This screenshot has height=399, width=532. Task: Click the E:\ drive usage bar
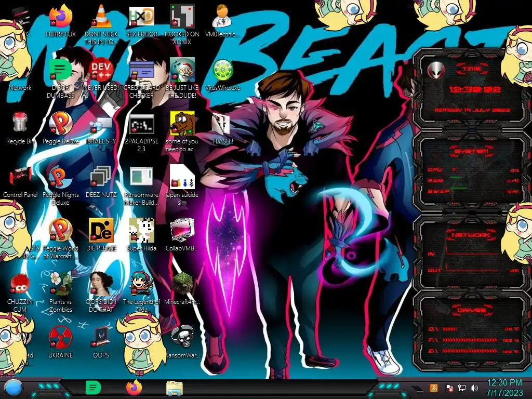[470, 351]
